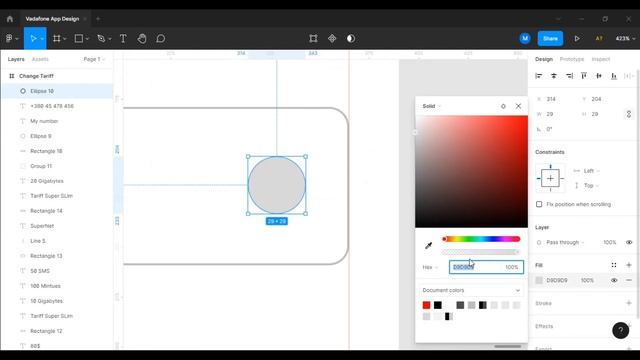Image resolution: width=640 pixels, height=360 pixels.
Task: Select the Frame tool
Action: coord(57,38)
